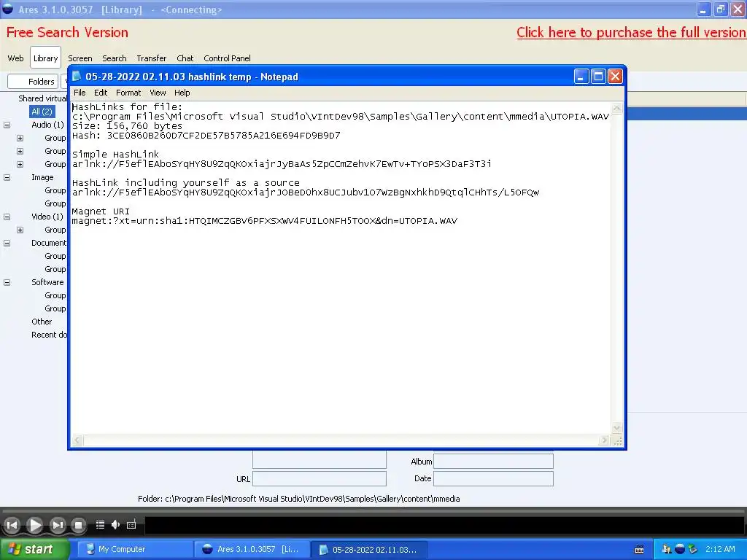This screenshot has height=560, width=747.
Task: Switch to My Computer taskbar button
Action: pyautogui.click(x=135, y=549)
